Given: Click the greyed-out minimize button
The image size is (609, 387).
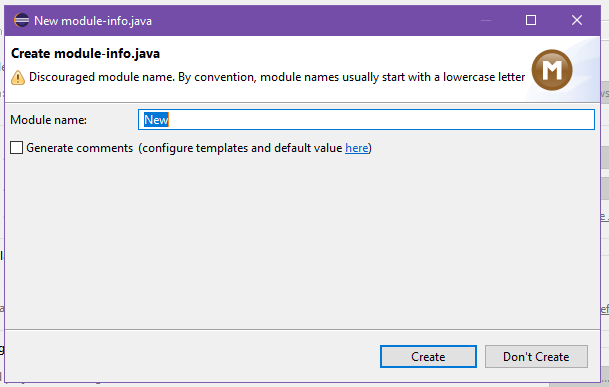Looking at the screenshot, I should tap(486, 20).
